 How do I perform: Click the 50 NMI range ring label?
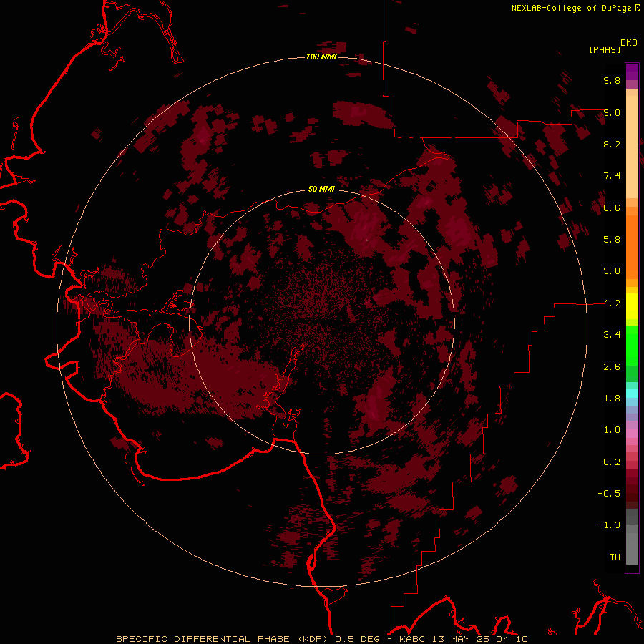point(321,189)
